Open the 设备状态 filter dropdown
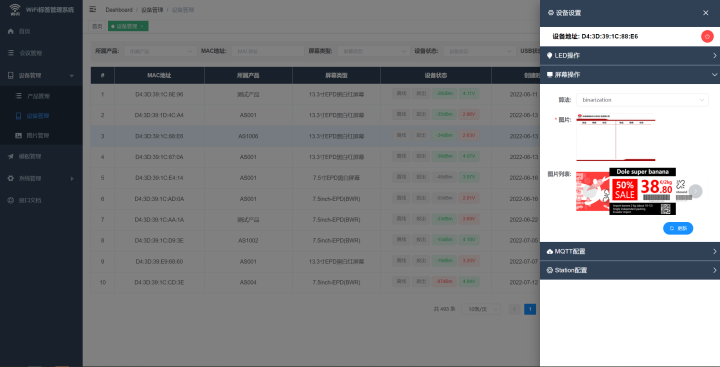 [479, 51]
